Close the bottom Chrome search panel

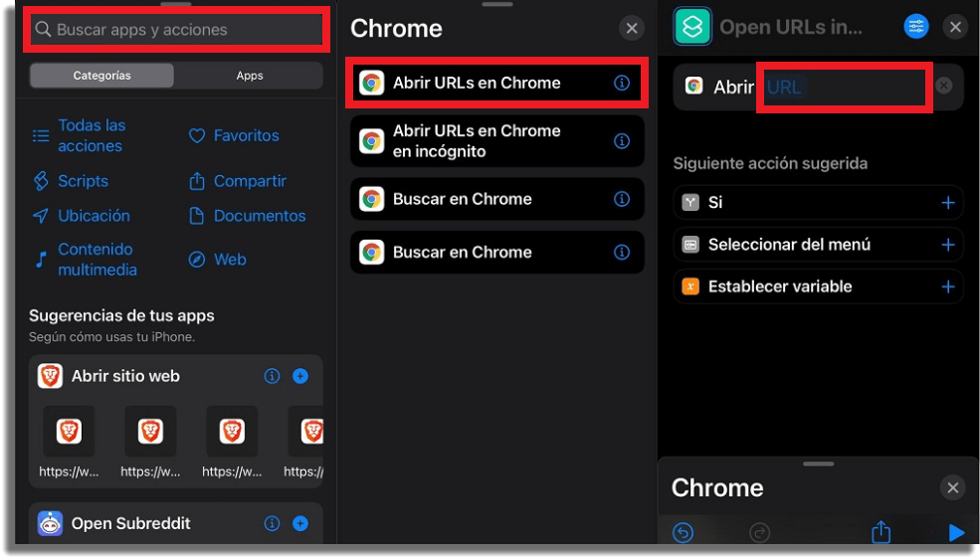pyautogui.click(x=952, y=487)
